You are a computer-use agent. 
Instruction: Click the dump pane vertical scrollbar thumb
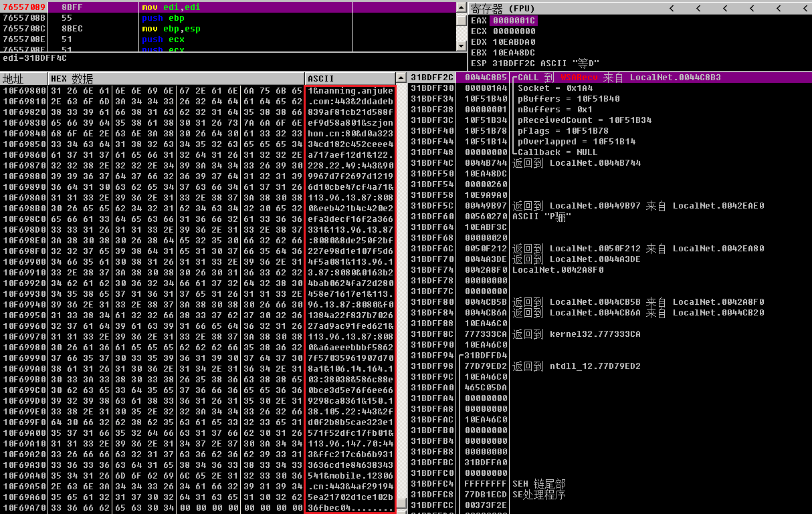(402, 503)
